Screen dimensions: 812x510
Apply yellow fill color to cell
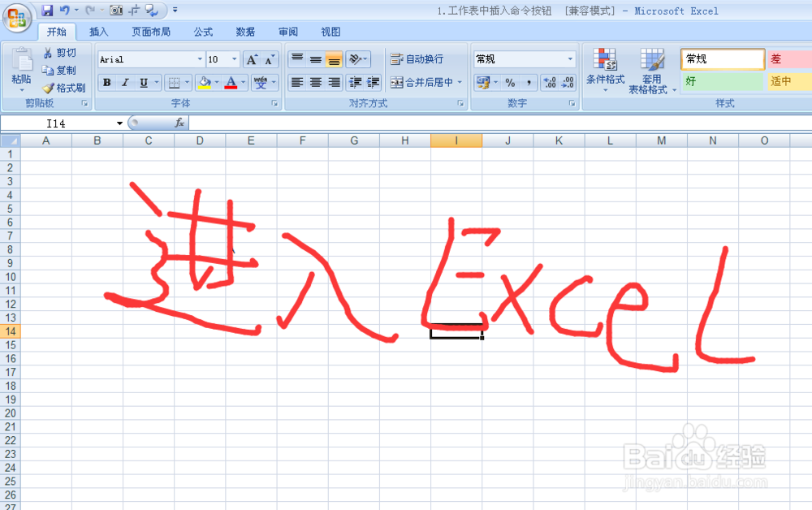pos(205,82)
